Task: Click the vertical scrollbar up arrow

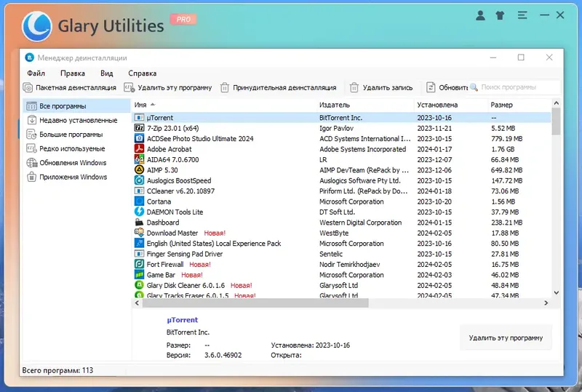Action: (556, 103)
